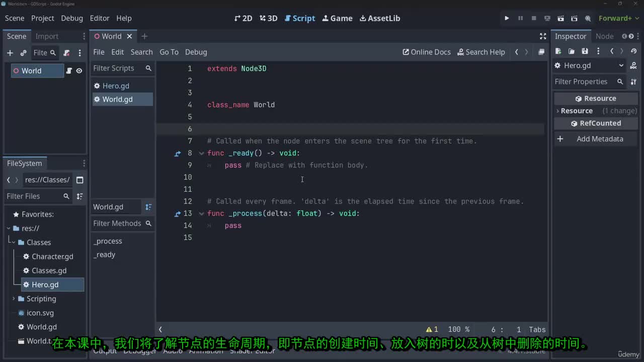Open the script editor Go To menu
This screenshot has height=362, width=644.
[x=169, y=52]
